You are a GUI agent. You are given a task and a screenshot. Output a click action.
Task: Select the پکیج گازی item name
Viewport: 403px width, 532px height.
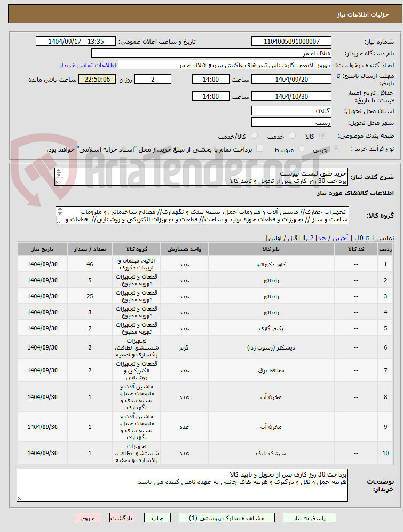click(x=271, y=328)
